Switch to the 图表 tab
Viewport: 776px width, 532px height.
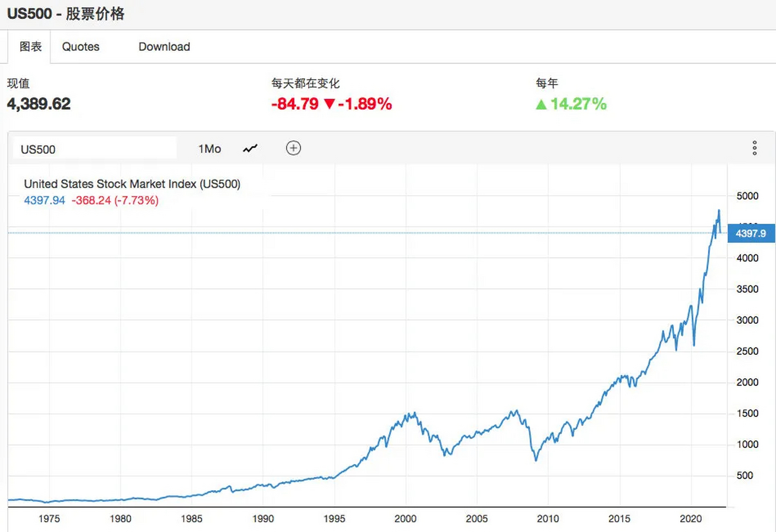coord(31,47)
